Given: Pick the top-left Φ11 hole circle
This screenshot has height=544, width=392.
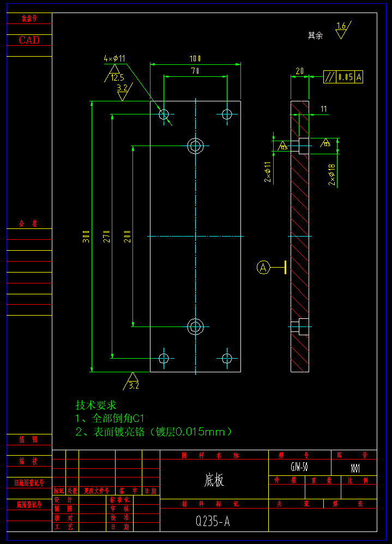Looking at the screenshot, I should point(164,114).
